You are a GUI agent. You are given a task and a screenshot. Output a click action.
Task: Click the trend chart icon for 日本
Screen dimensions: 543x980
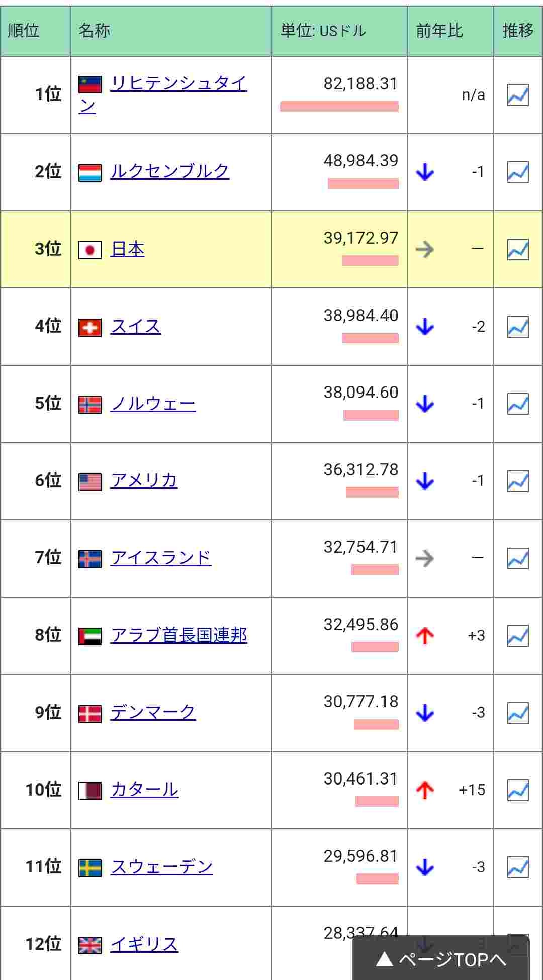pos(518,250)
